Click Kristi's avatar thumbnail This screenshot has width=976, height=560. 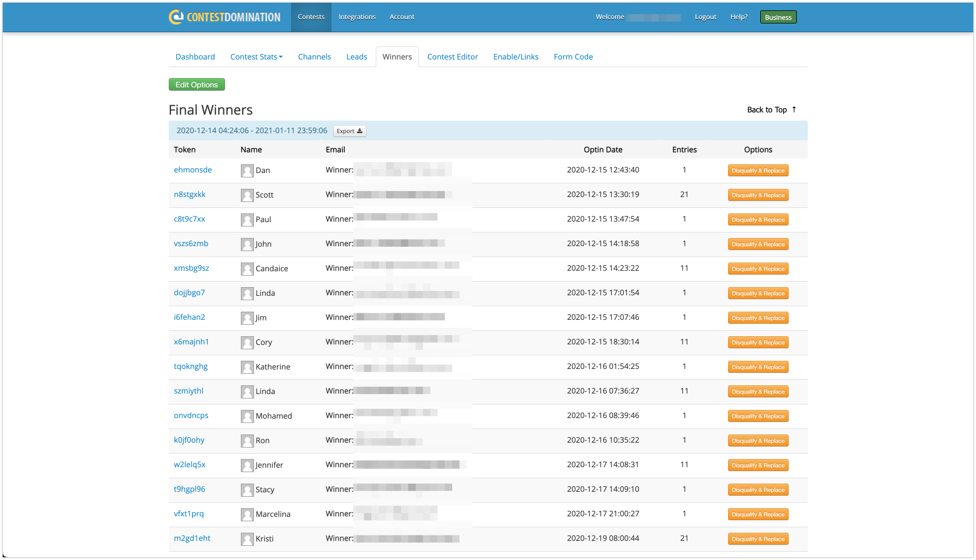[247, 539]
